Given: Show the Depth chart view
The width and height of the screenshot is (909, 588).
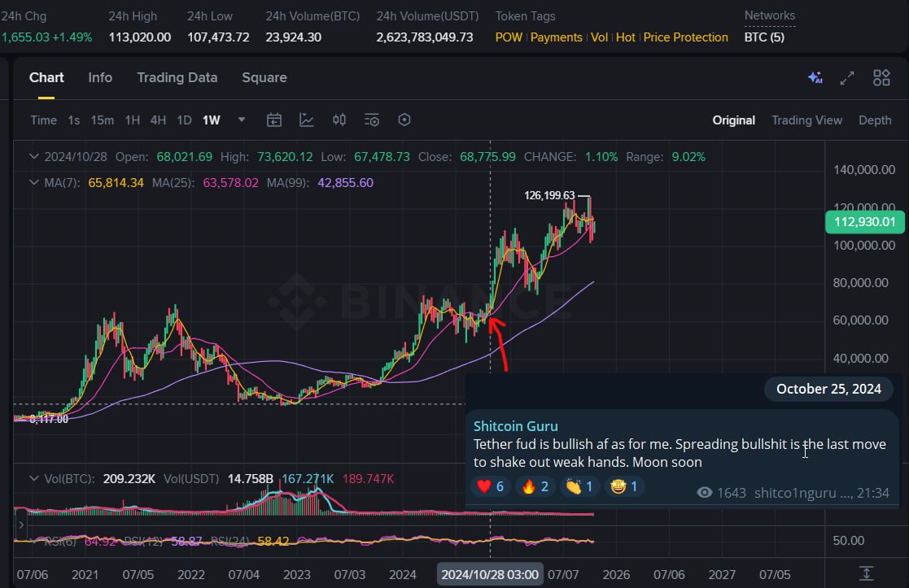Looking at the screenshot, I should (x=875, y=120).
